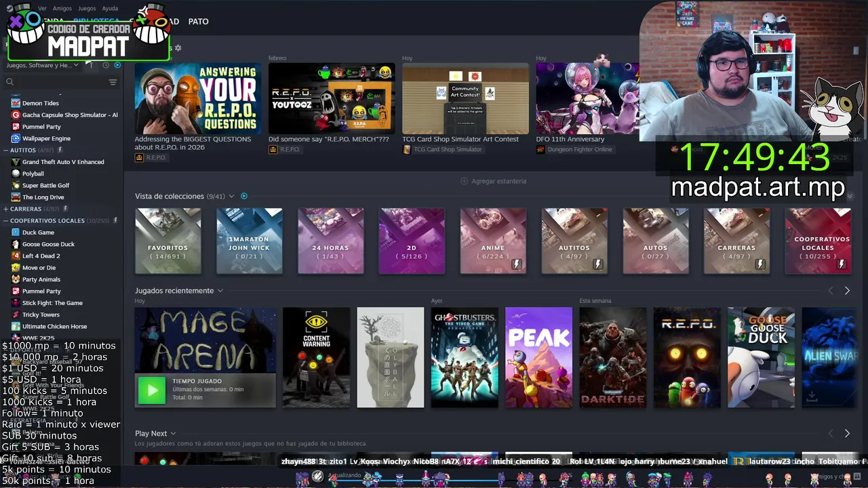Open the Juegos, Software filter dropdown
Screen dimensions: 868x488
click(43, 65)
